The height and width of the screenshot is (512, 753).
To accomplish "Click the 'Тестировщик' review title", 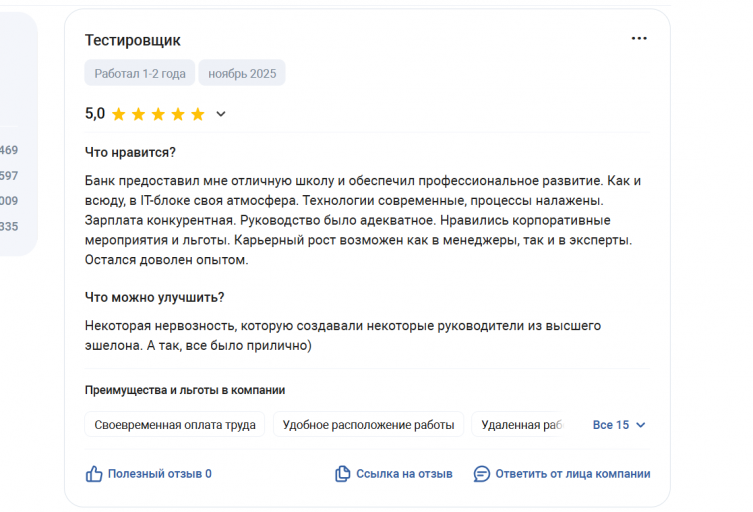I will pos(132,40).
